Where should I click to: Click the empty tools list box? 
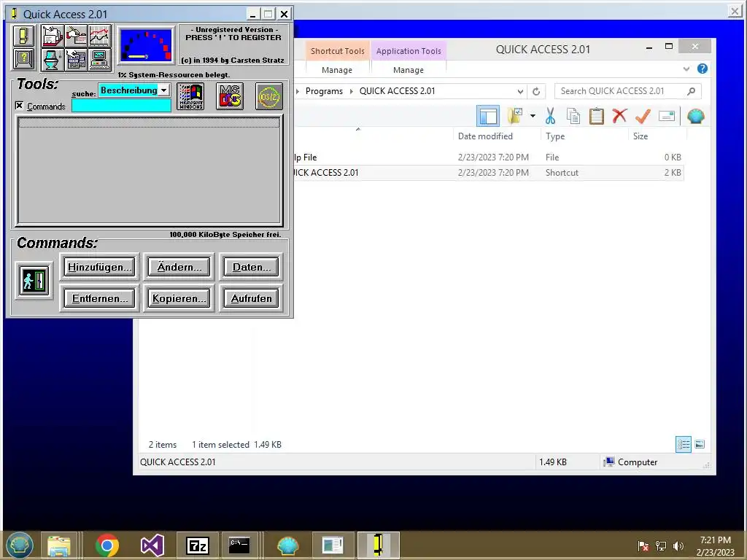pyautogui.click(x=150, y=170)
